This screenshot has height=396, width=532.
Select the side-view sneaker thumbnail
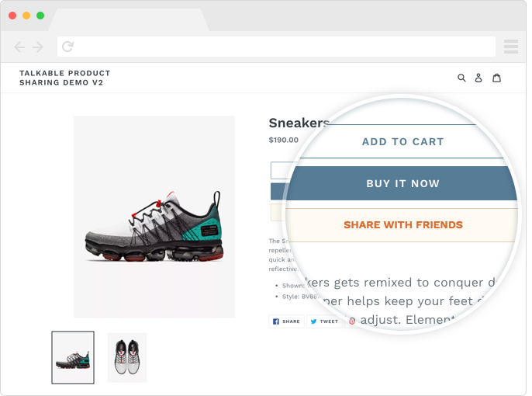click(73, 357)
